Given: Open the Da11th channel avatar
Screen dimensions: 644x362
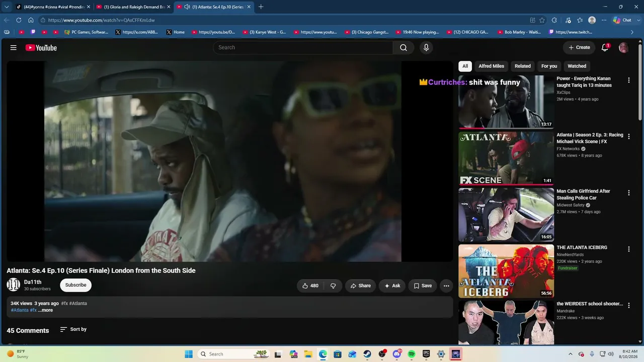Looking at the screenshot, I should point(13,285).
